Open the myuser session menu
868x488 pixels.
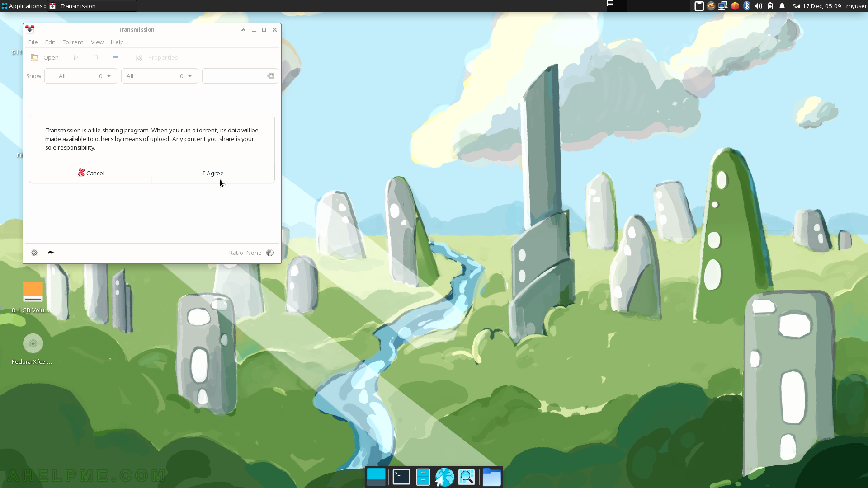[856, 6]
